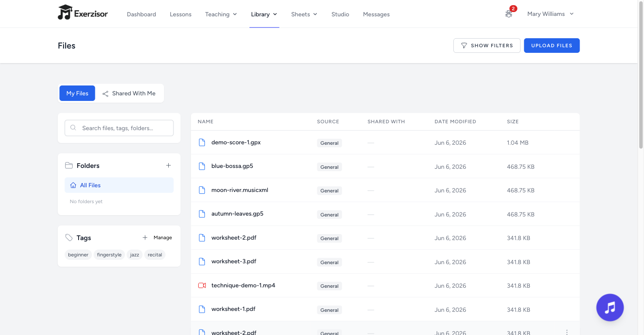Toggle the beginner tag filter
644x335 pixels.
pos(78,255)
